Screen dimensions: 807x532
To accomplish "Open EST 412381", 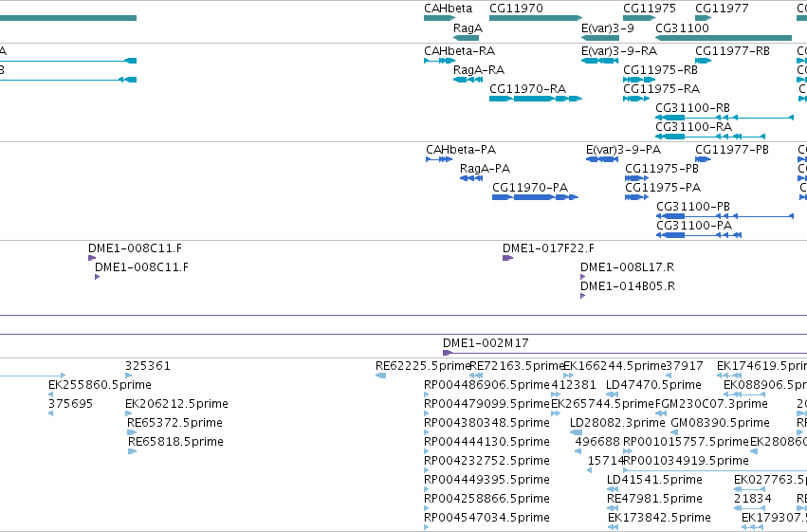I will pyautogui.click(x=556, y=394).
